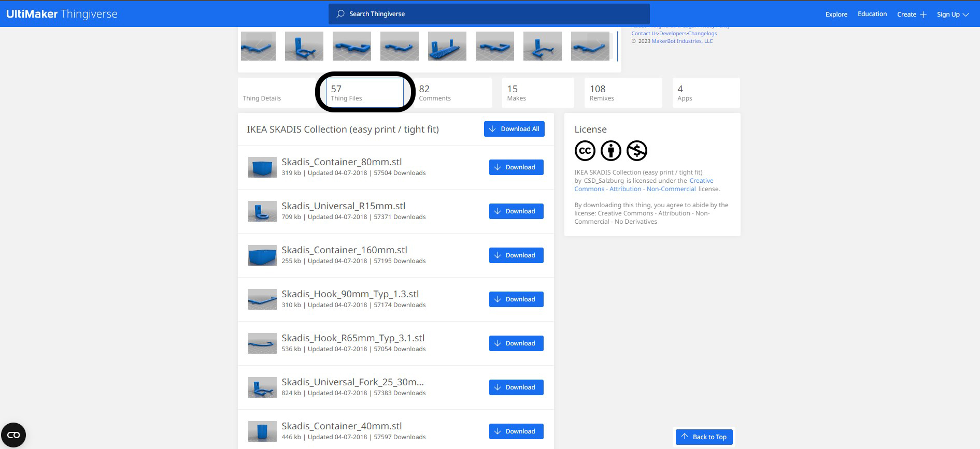The image size is (980, 449).
Task: Open the Thing Details tab
Action: [x=277, y=93]
